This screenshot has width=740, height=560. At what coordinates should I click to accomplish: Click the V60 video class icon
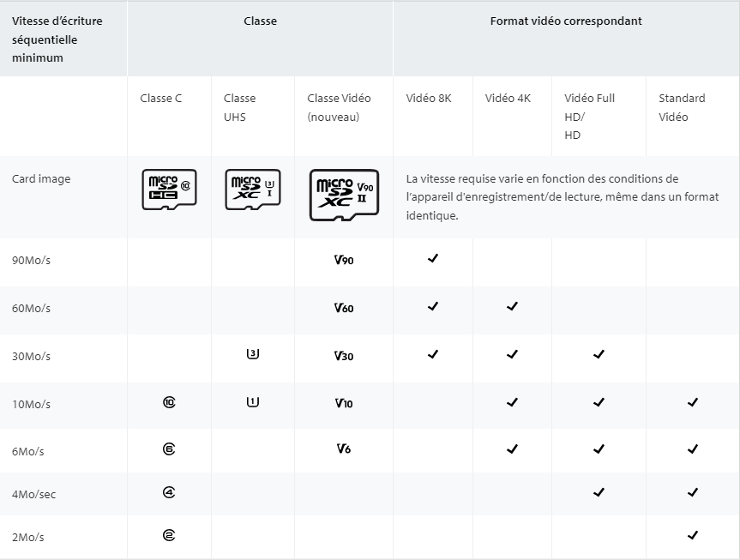tap(344, 308)
